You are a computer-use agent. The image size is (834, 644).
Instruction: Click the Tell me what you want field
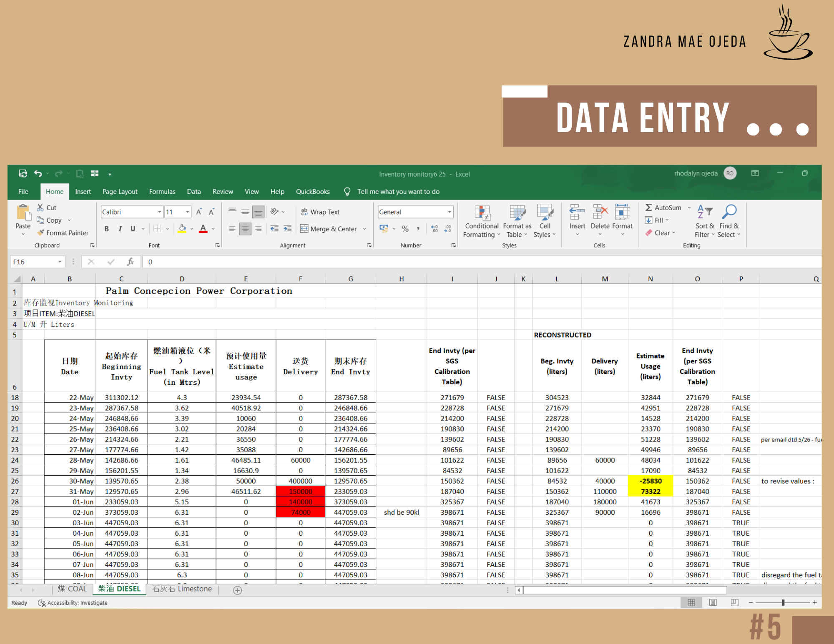click(x=398, y=192)
